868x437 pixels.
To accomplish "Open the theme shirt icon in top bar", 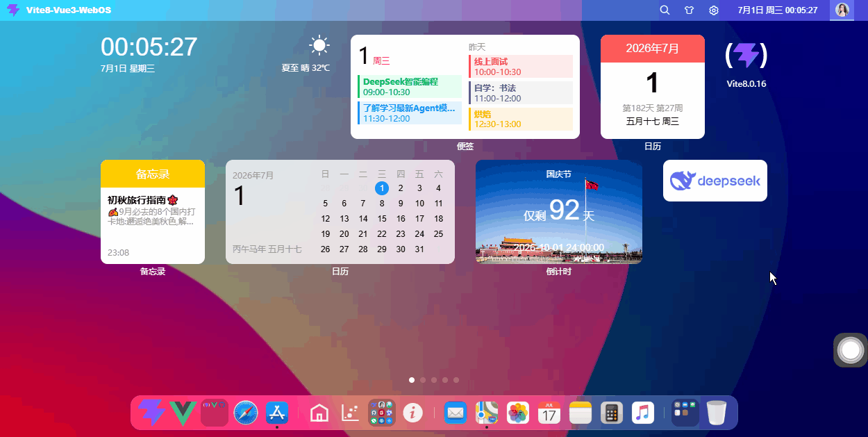I will [689, 10].
